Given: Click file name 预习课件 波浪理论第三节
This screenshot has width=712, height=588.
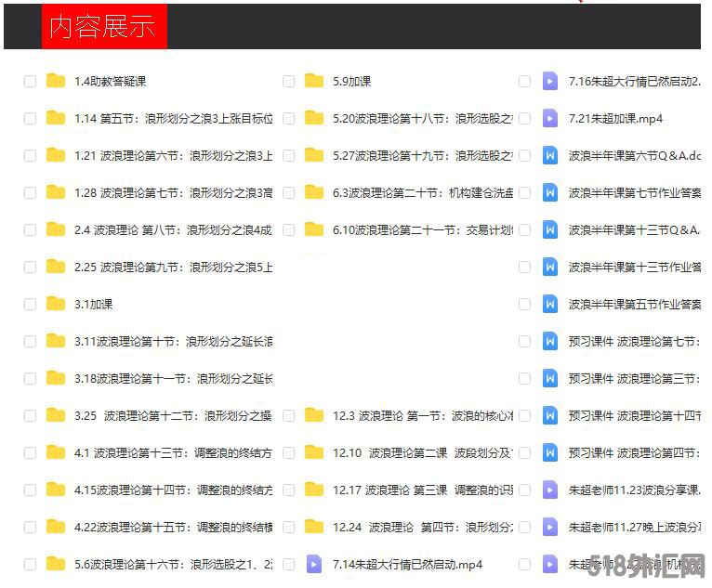Looking at the screenshot, I should [x=635, y=378].
